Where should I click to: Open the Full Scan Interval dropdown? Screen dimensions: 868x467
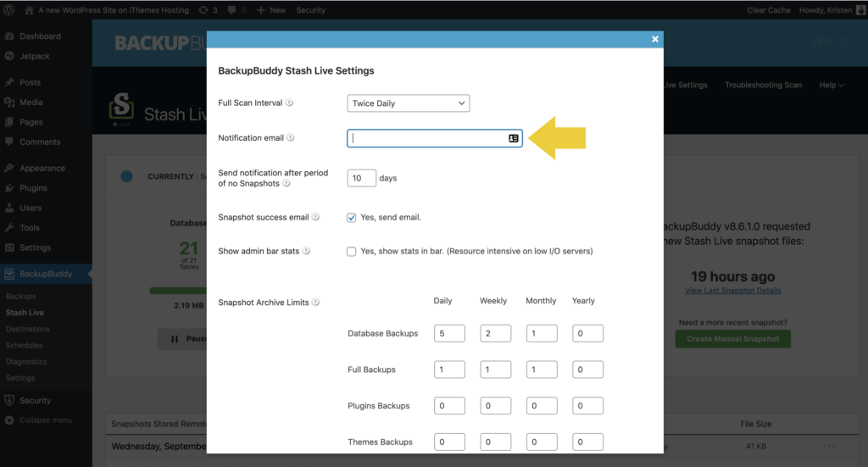(x=409, y=103)
